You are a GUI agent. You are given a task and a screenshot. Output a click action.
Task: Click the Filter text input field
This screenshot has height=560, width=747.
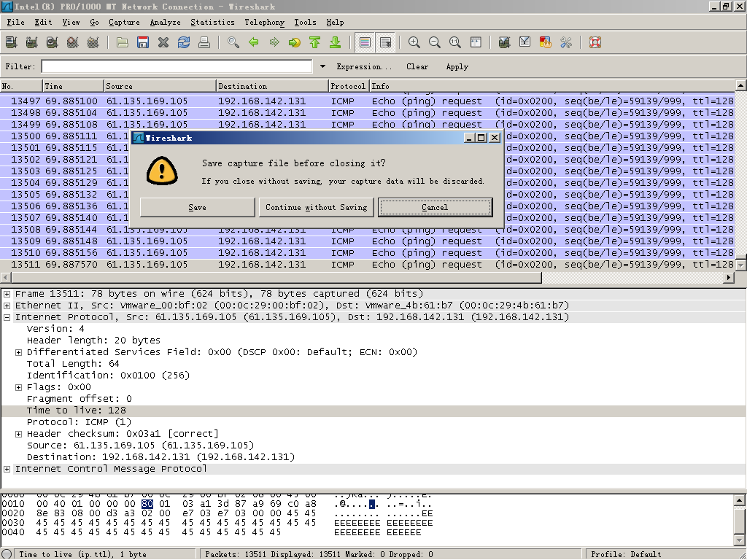(177, 66)
